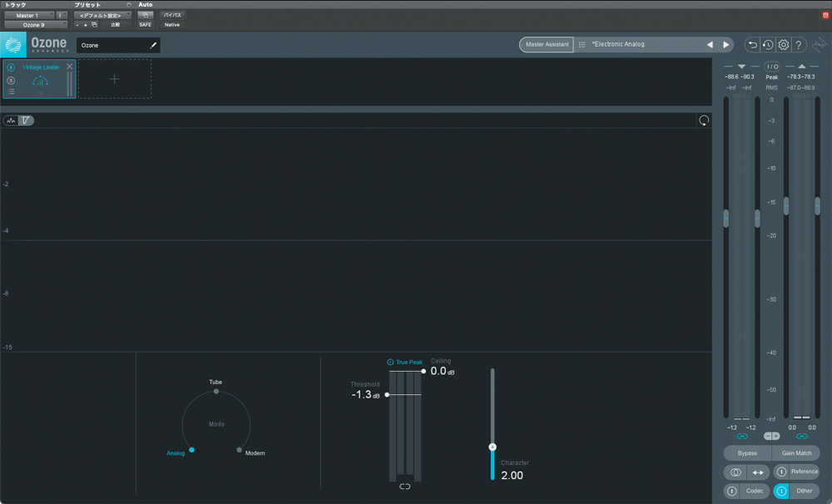Image resolution: width=832 pixels, height=504 pixels.
Task: Select the spectrum view icon
Action: point(11,121)
